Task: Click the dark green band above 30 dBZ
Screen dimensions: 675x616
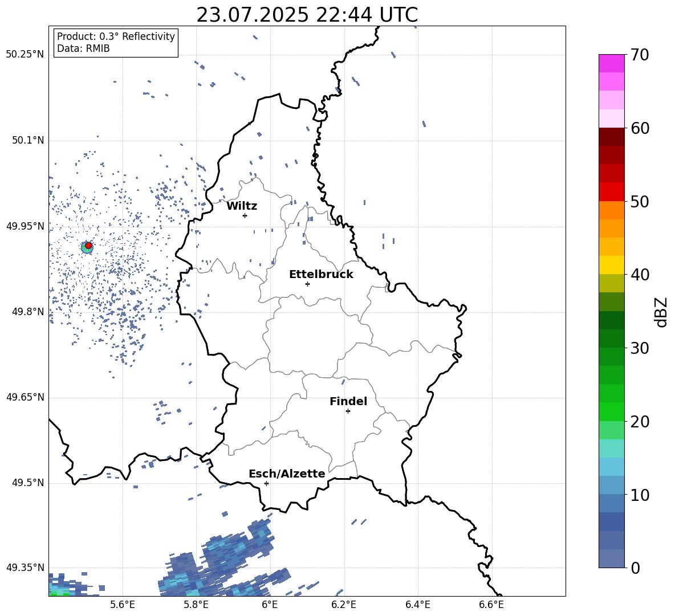Action: tap(611, 338)
